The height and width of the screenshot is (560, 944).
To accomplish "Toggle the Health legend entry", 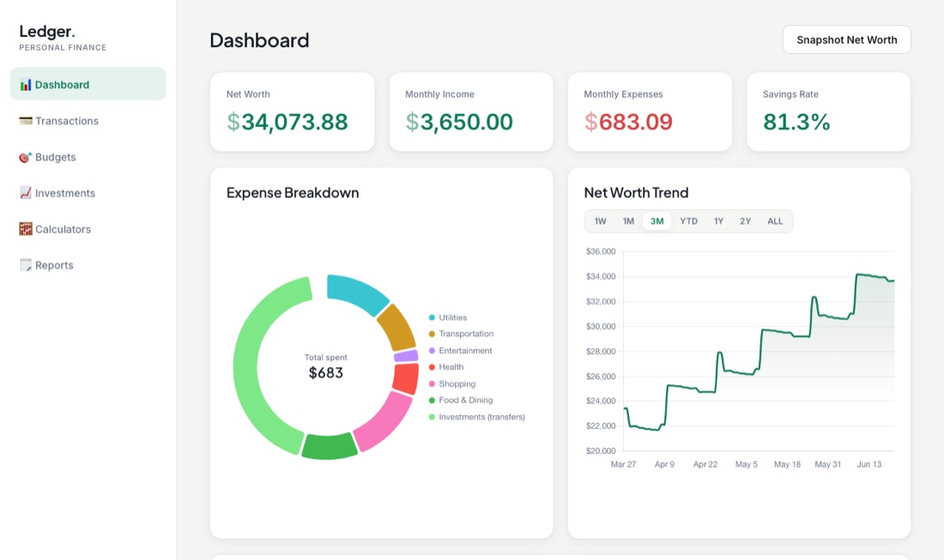I will (446, 367).
